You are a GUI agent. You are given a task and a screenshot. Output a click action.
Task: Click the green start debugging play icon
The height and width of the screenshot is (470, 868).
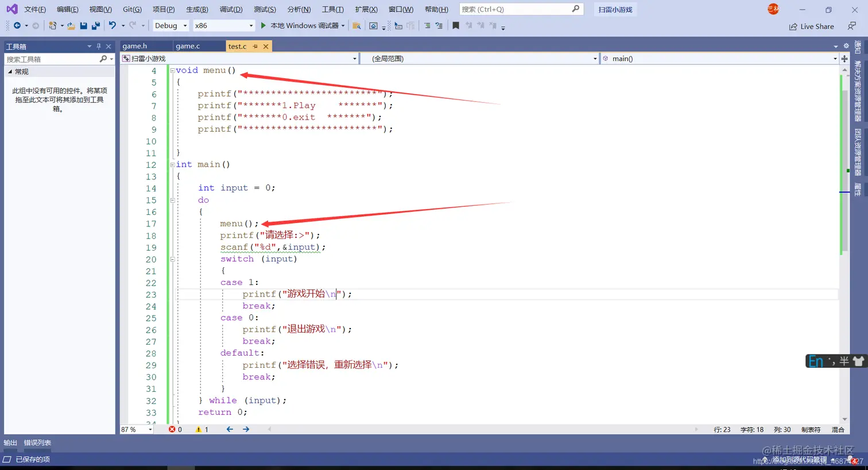(x=263, y=25)
